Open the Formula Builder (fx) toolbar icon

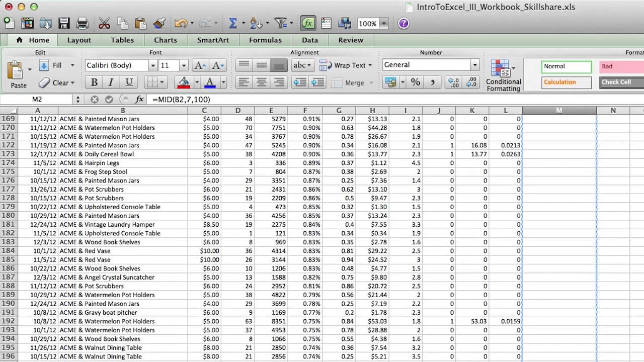(x=308, y=23)
